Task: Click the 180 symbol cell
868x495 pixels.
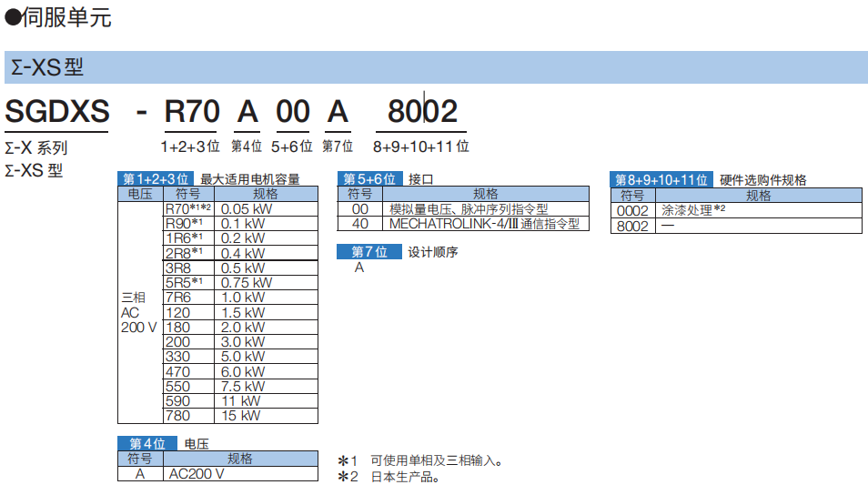Action: (x=188, y=328)
